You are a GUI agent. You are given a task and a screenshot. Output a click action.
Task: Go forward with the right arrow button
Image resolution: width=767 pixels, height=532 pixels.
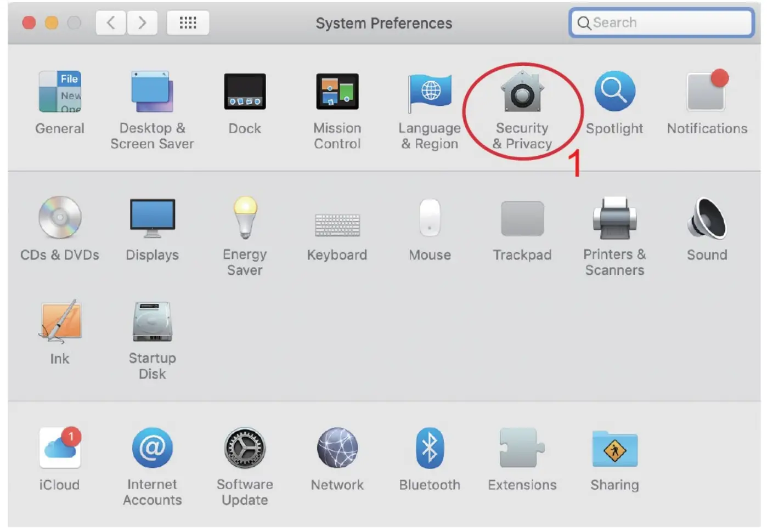[x=143, y=22]
